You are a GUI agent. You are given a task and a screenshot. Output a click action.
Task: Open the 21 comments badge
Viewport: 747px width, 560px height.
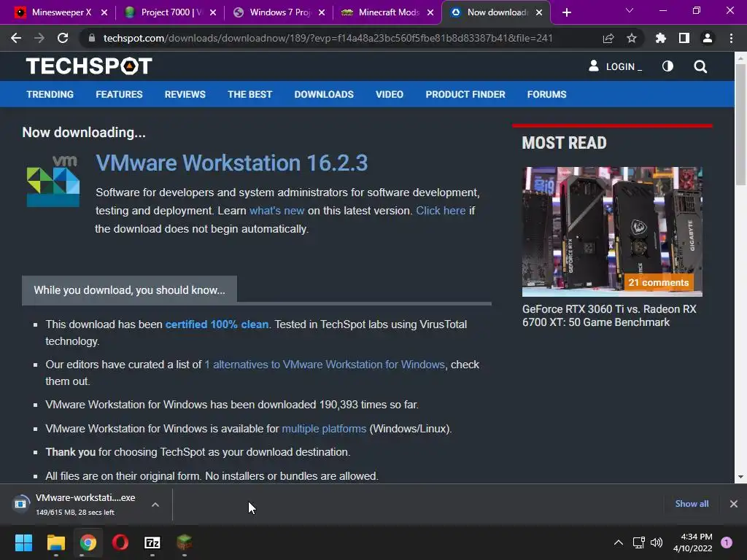[x=659, y=282]
